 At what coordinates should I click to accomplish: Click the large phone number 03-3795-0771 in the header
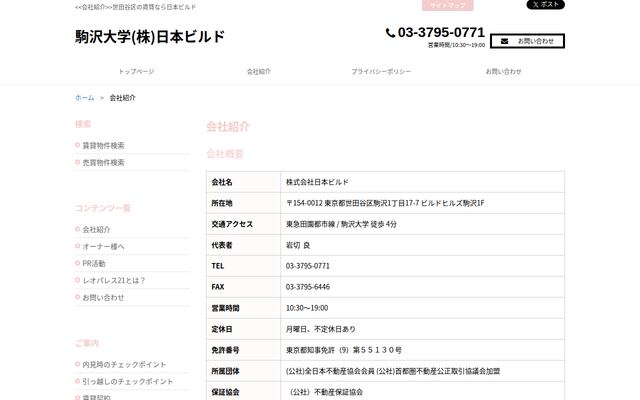(x=441, y=32)
